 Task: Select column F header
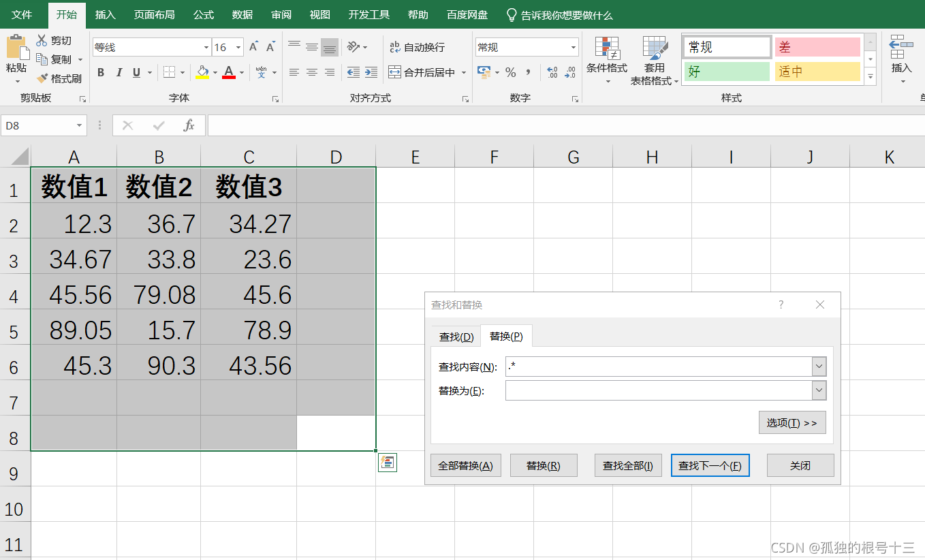495,157
